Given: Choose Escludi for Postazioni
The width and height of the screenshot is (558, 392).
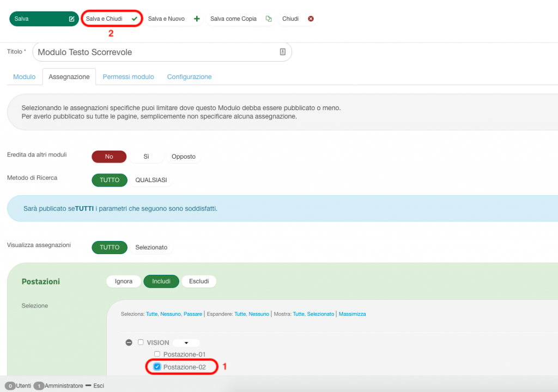Looking at the screenshot, I should pos(199,281).
